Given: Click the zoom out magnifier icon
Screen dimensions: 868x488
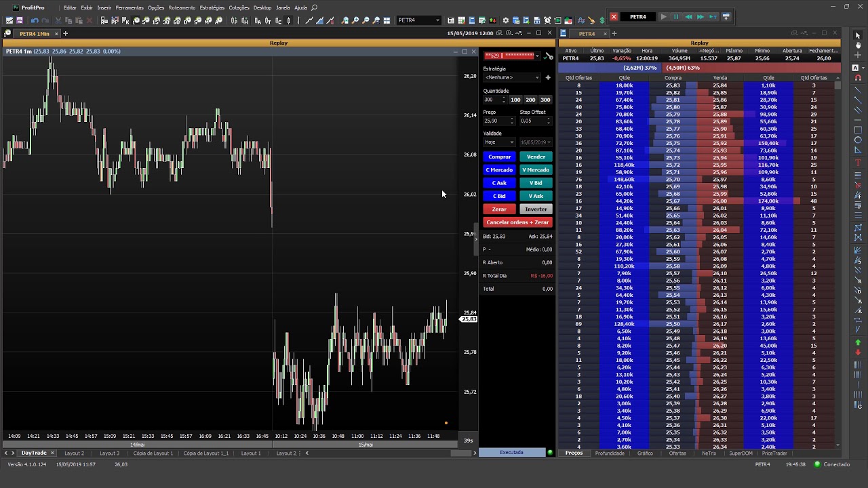Looking at the screenshot, I should (x=366, y=20).
